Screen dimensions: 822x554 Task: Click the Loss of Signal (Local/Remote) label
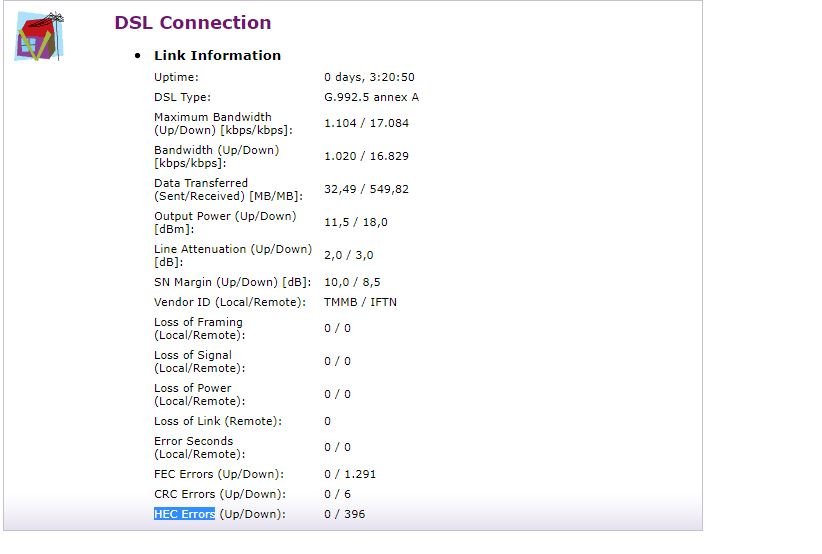[200, 362]
